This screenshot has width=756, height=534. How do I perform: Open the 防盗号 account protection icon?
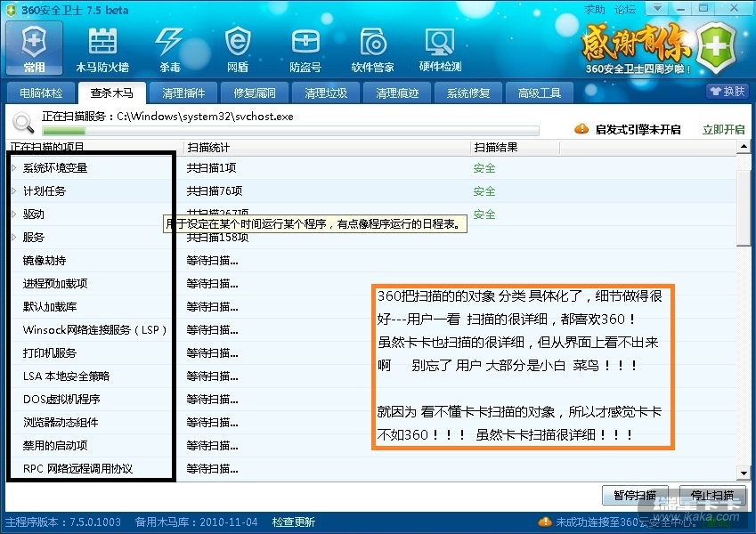305,48
